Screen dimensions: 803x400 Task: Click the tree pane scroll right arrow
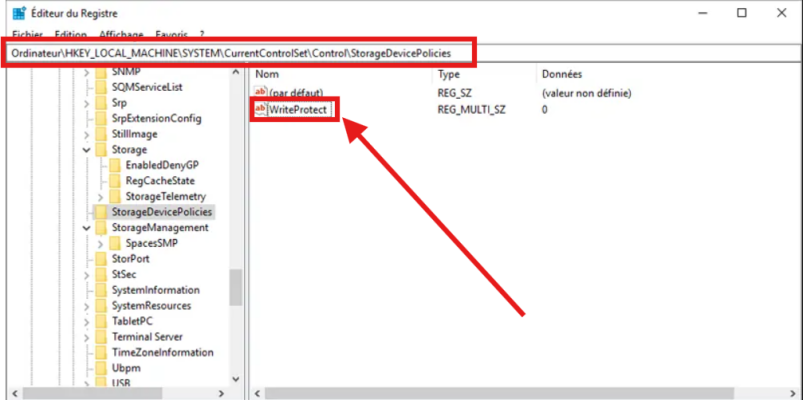221,393
